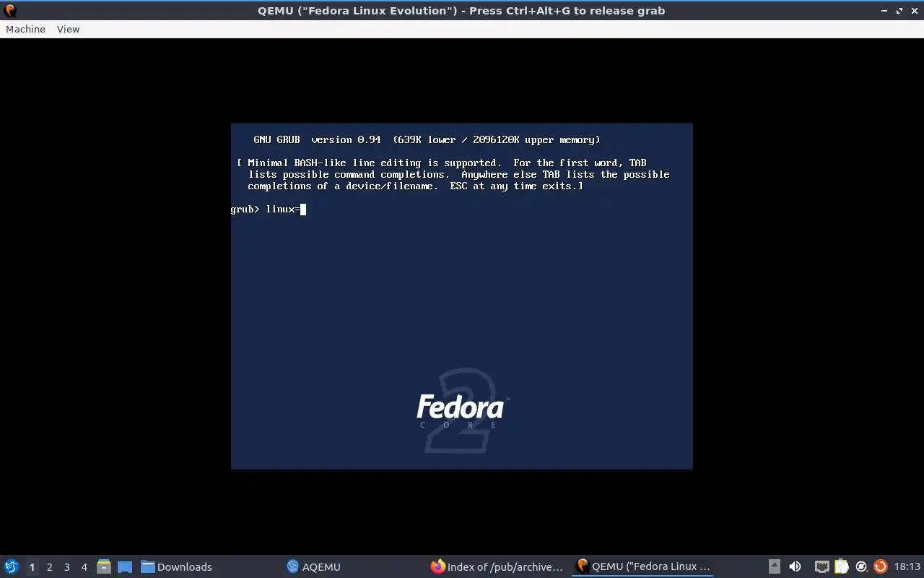
Task: Switch to workspace 3
Action: point(66,567)
